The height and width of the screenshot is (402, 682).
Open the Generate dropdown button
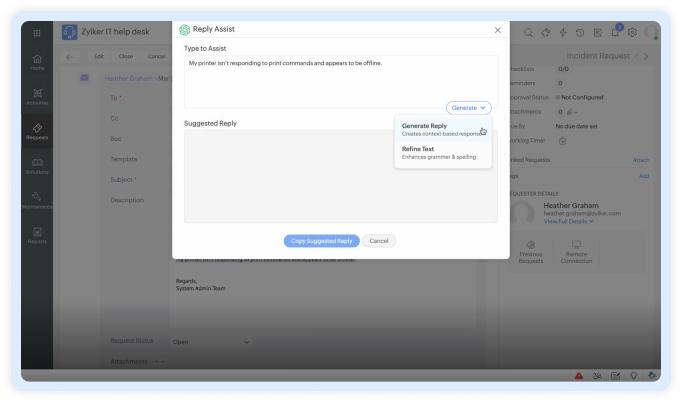[468, 108]
